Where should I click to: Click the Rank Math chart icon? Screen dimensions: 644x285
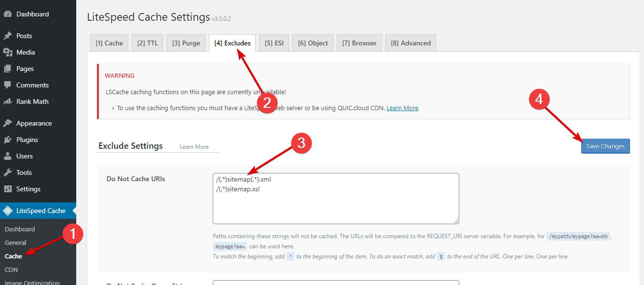tap(8, 101)
